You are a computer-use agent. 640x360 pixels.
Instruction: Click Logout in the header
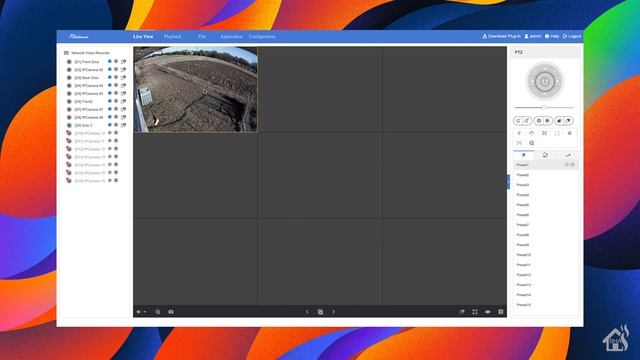coord(572,36)
